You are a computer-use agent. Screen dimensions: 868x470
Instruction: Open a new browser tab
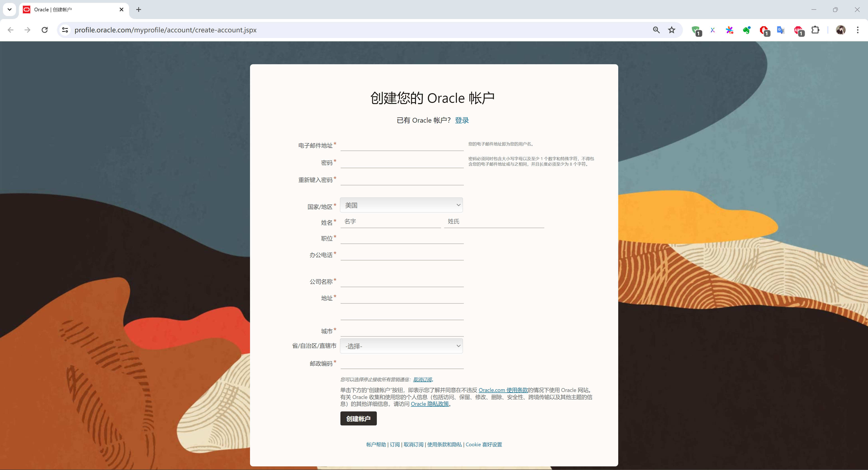tap(139, 9)
